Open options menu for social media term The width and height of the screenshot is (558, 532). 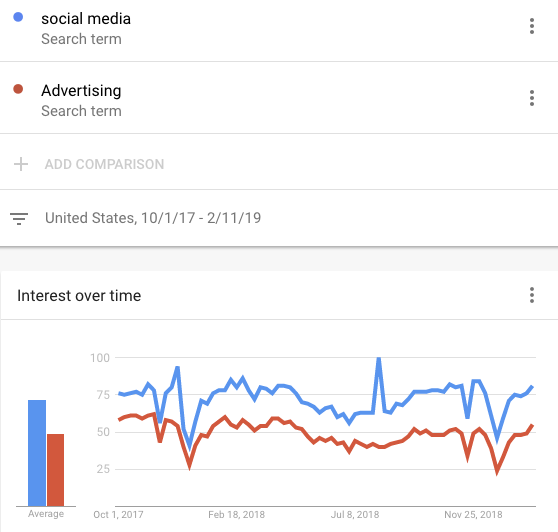[x=532, y=26]
